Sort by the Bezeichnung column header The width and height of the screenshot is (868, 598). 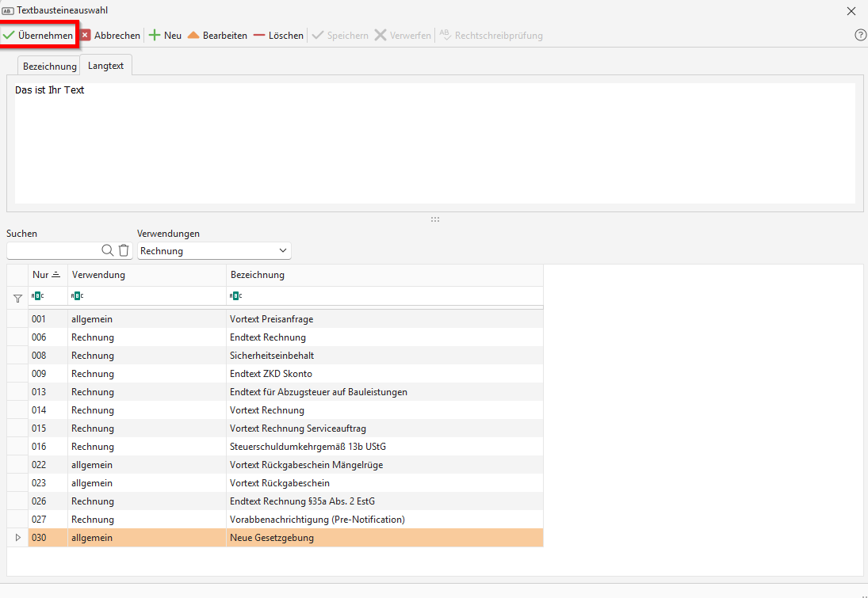click(384, 275)
